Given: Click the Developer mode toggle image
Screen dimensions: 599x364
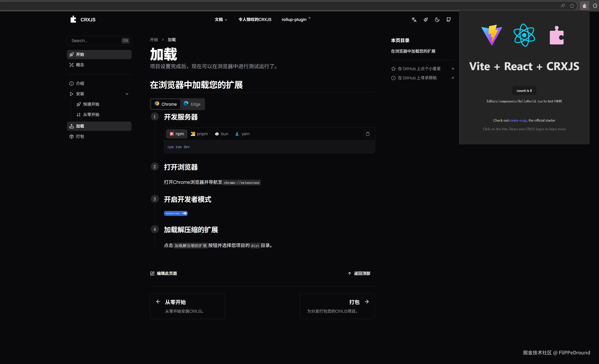Looking at the screenshot, I should 176,213.
